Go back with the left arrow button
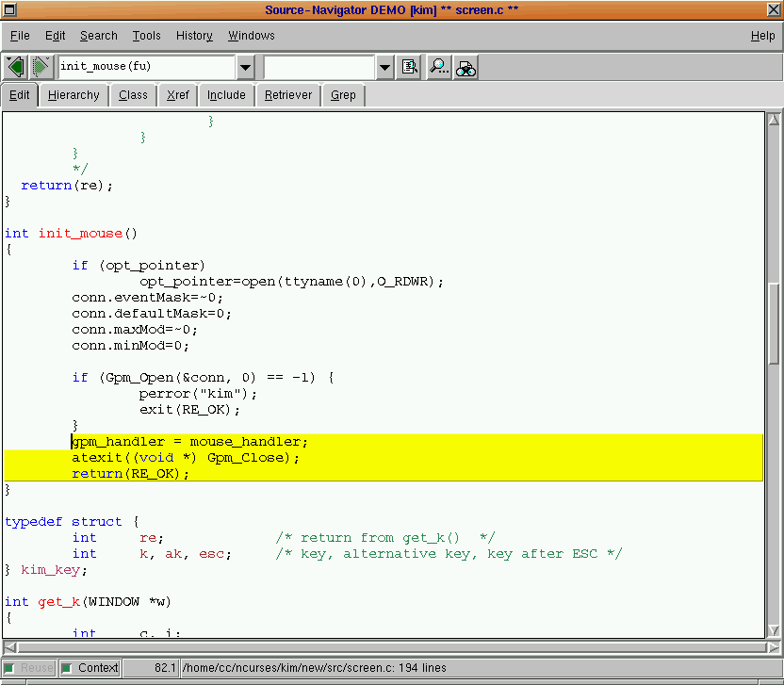784x685 pixels. pos(15,67)
